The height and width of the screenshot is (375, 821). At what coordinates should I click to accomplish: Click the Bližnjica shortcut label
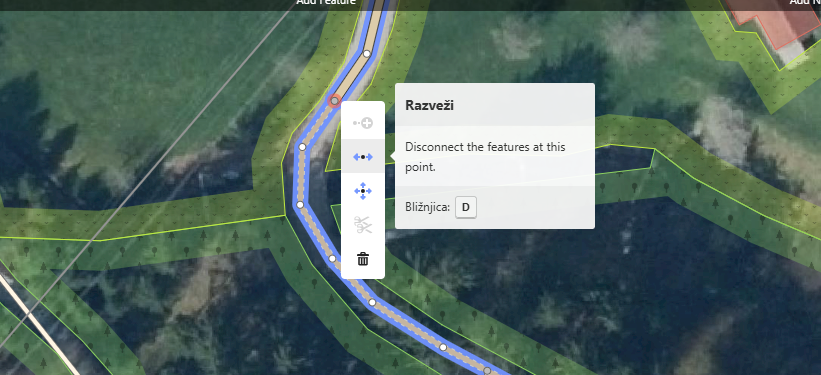click(427, 207)
